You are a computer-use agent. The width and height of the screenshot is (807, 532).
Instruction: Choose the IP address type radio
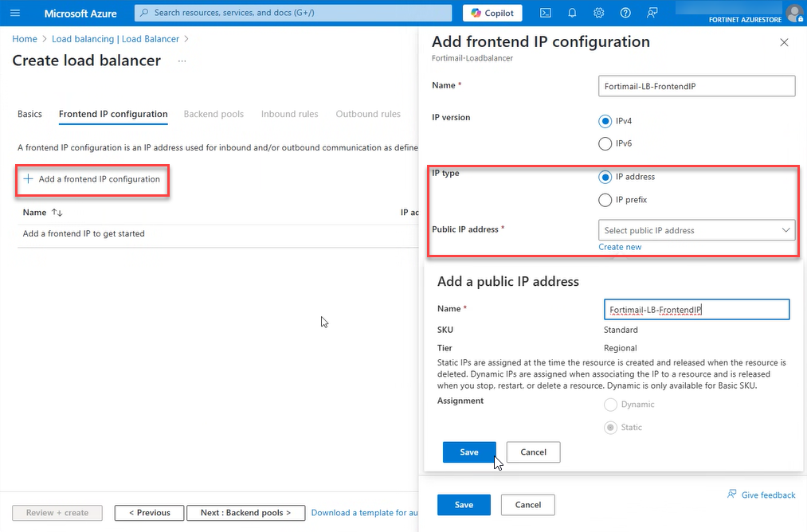pyautogui.click(x=605, y=177)
